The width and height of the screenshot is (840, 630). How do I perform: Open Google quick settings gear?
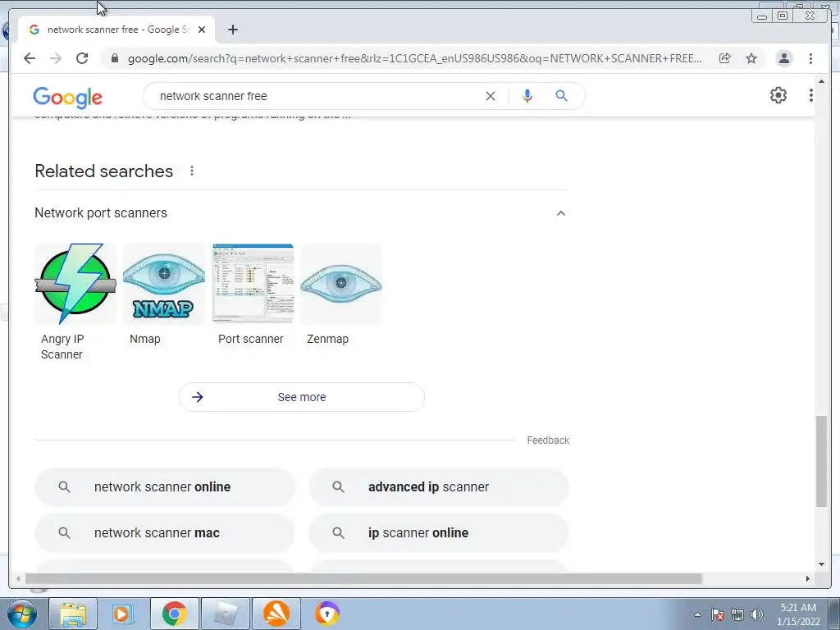coord(778,95)
